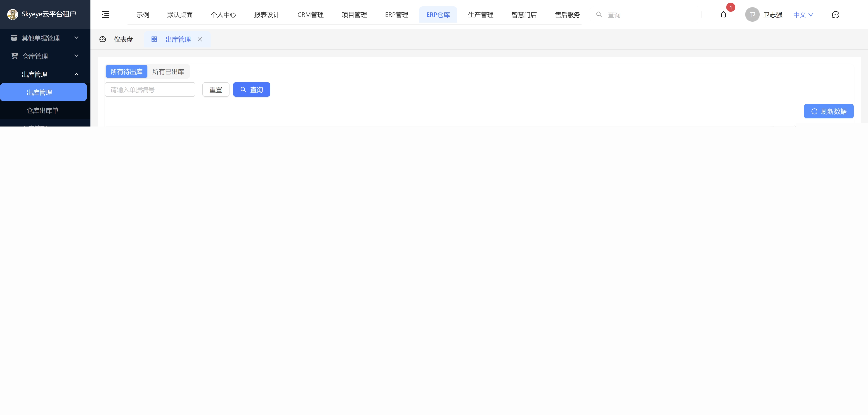Click the Skyeye platform logo
Image resolution: width=868 pixels, height=415 pixels.
pyautogui.click(x=12, y=14)
